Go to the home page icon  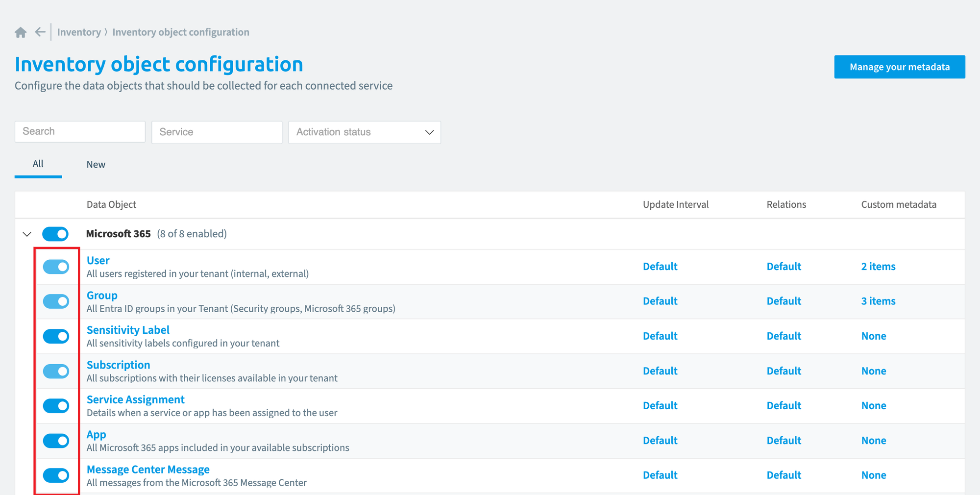pos(21,32)
